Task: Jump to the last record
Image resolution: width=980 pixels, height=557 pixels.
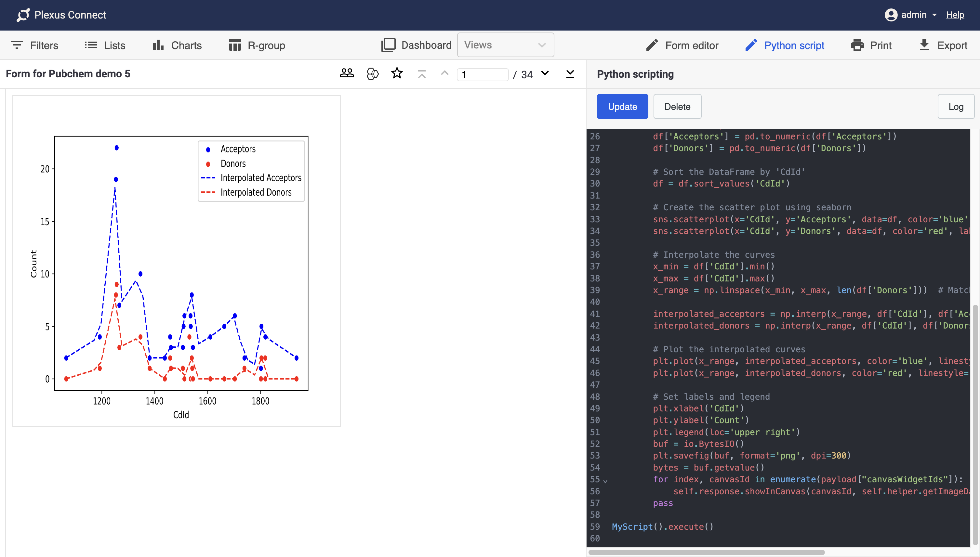Action: tap(570, 73)
